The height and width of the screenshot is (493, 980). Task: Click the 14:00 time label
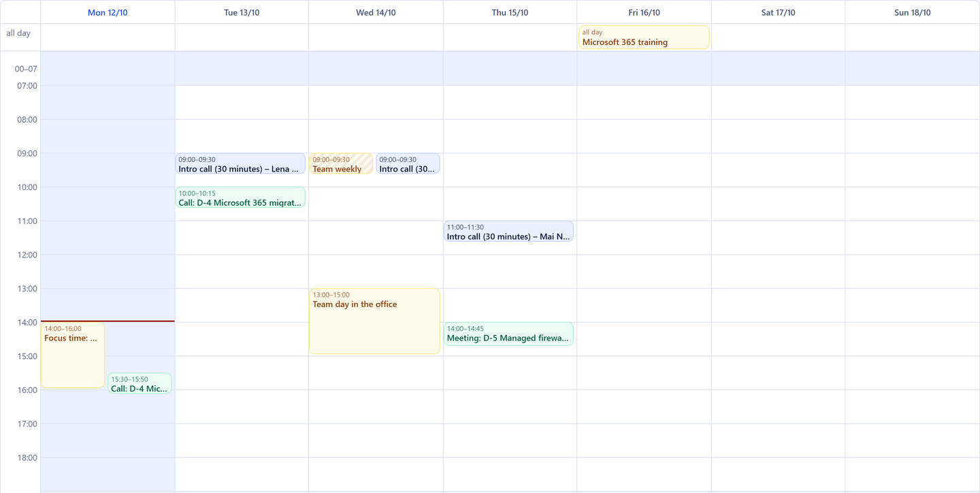pyautogui.click(x=27, y=323)
